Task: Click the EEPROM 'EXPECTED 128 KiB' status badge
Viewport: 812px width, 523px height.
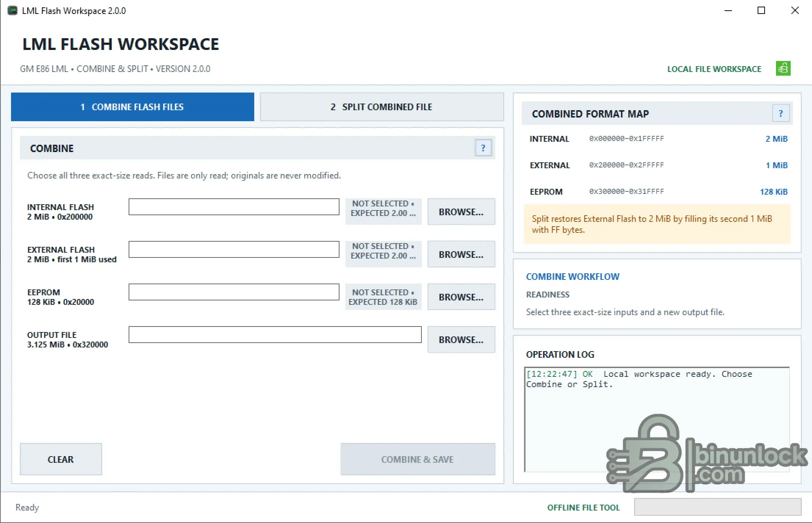Action: coord(383,297)
